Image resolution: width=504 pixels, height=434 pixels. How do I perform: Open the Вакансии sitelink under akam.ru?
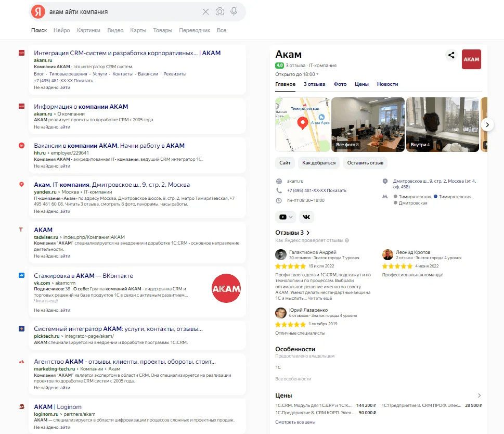pyautogui.click(x=148, y=74)
